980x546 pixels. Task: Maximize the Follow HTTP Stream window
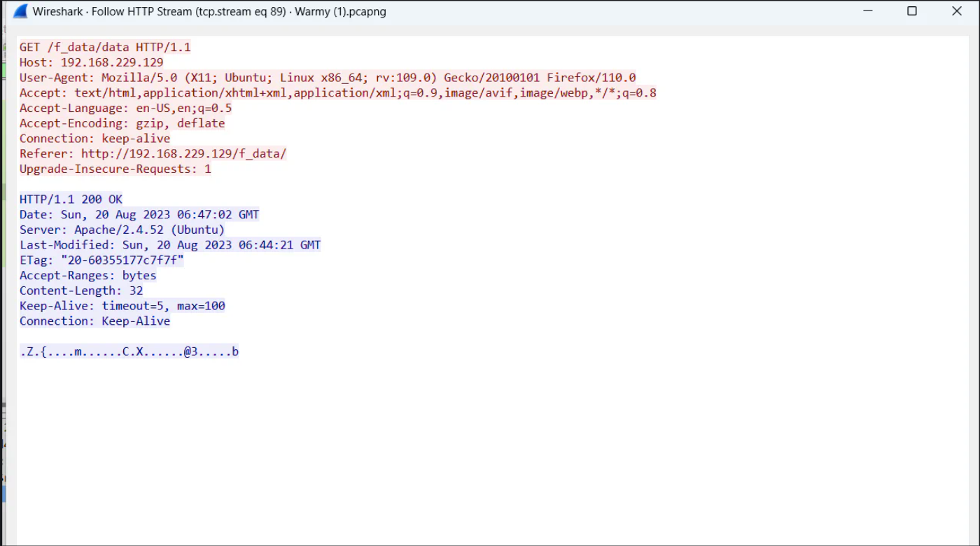pos(912,11)
